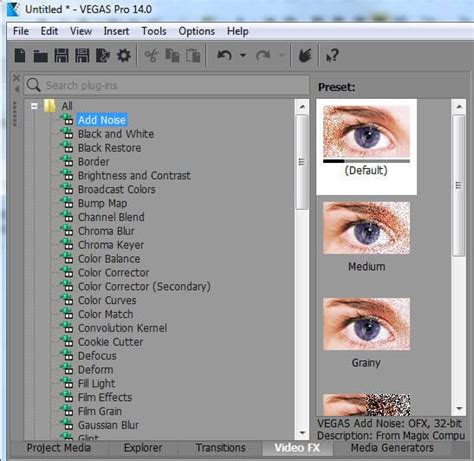Click the All folder icon

click(50, 106)
